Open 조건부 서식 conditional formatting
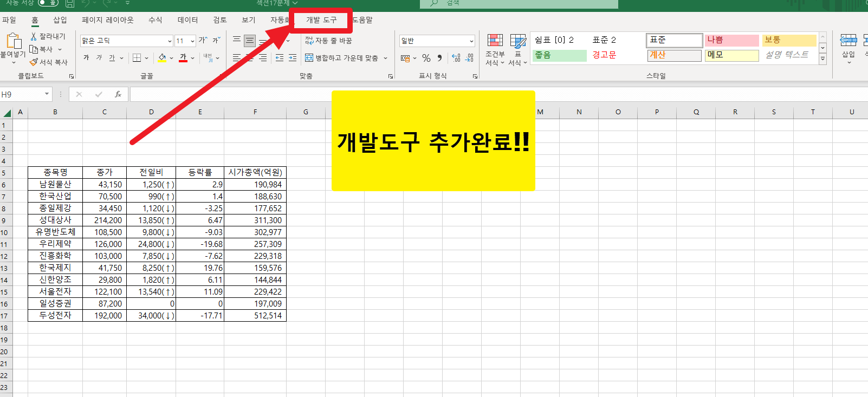This screenshot has width=868, height=397. [495, 49]
